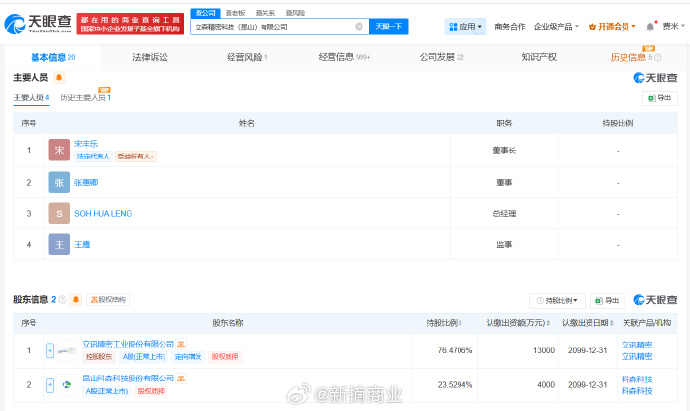Click the S avatar of SOH HUA LENG
This screenshot has height=411, width=690.
point(59,213)
